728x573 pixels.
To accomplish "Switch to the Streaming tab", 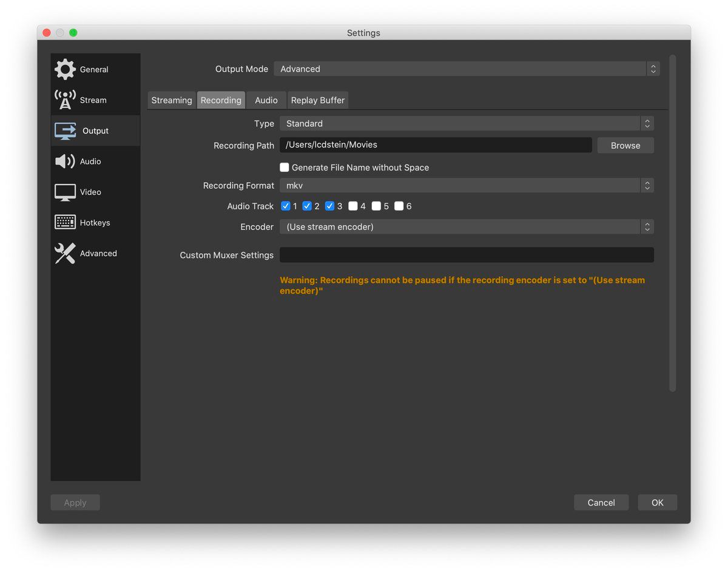I will 172,100.
